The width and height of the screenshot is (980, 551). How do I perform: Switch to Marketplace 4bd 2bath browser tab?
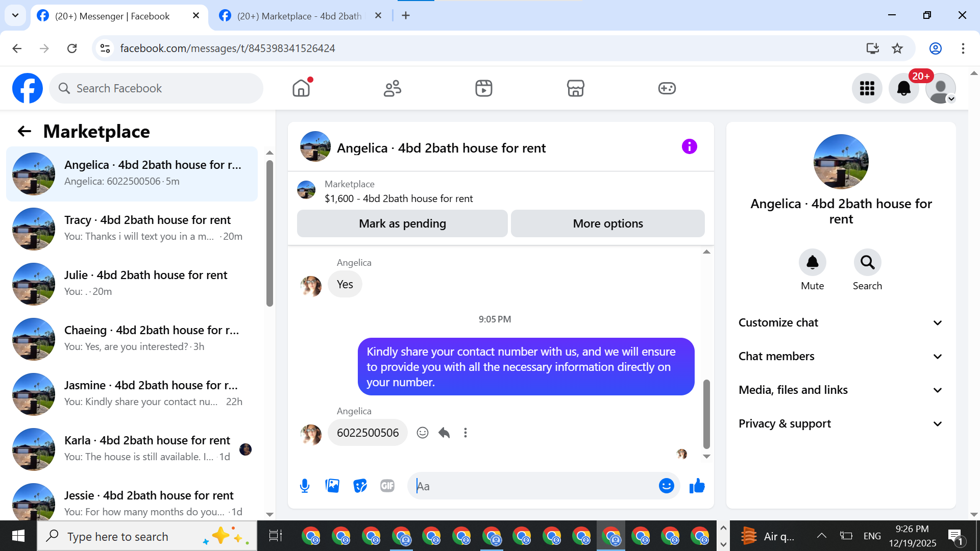click(x=300, y=16)
